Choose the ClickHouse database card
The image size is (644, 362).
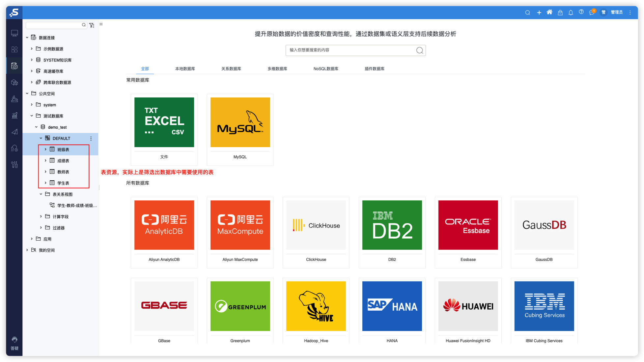click(x=316, y=232)
